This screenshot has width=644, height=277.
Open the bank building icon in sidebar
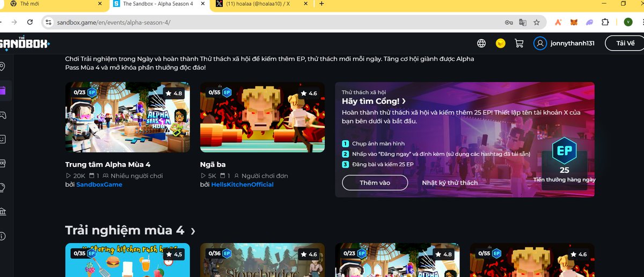pyautogui.click(x=3, y=212)
